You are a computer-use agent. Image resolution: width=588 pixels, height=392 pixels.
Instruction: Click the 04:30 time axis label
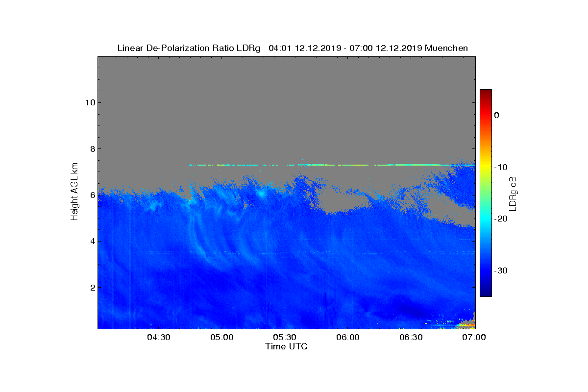point(158,337)
